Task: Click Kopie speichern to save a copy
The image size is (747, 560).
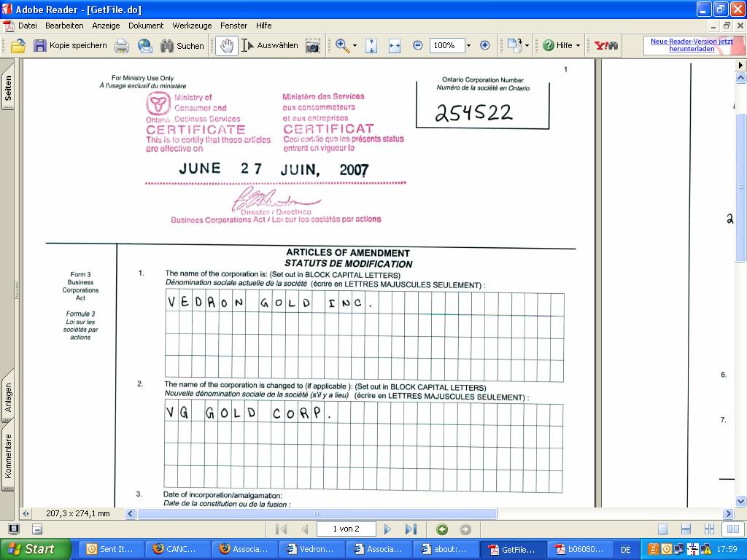Action: coord(70,45)
